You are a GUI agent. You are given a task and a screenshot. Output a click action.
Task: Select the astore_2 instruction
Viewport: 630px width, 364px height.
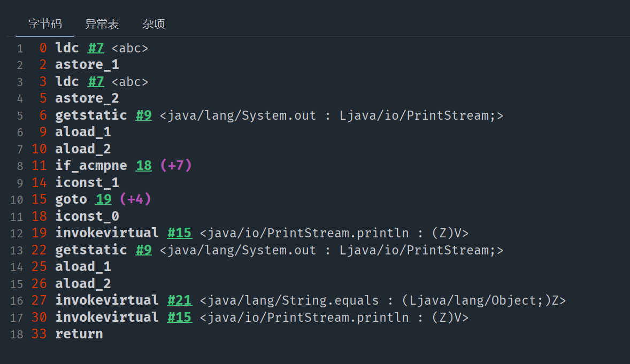pyautogui.click(x=87, y=98)
